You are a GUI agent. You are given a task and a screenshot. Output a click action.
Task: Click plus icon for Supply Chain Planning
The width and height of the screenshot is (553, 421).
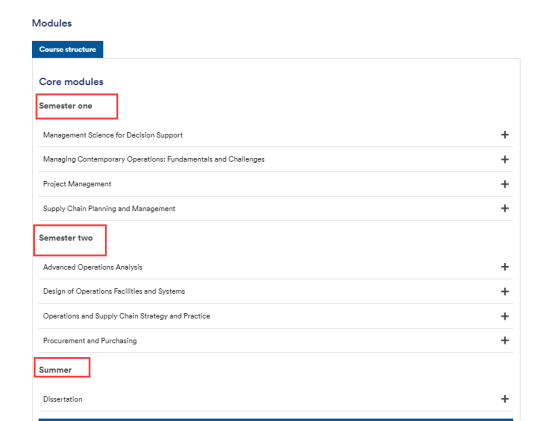pos(505,208)
